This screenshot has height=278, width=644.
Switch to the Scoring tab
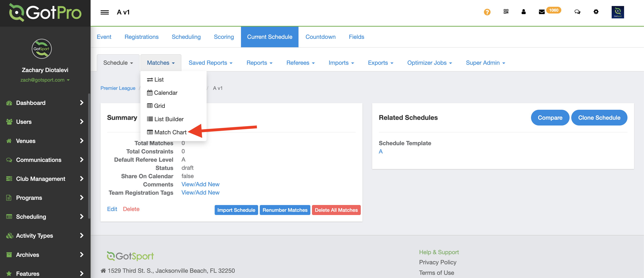coord(224,37)
